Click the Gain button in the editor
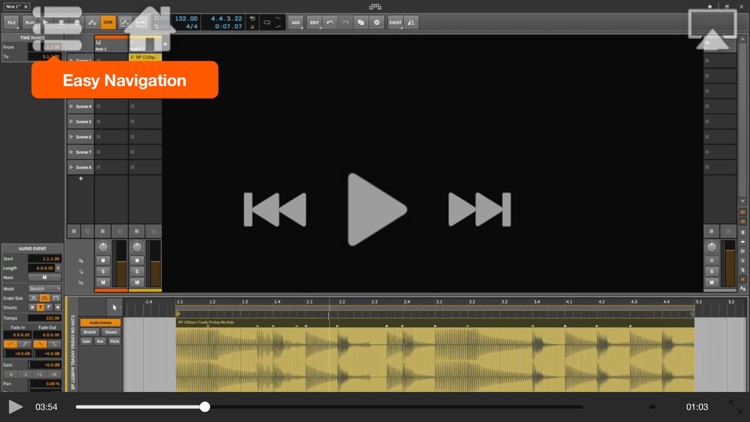750x422 pixels. (86, 342)
